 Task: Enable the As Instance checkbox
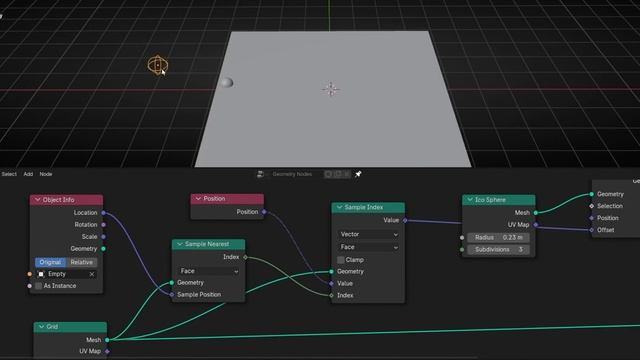coord(38,286)
